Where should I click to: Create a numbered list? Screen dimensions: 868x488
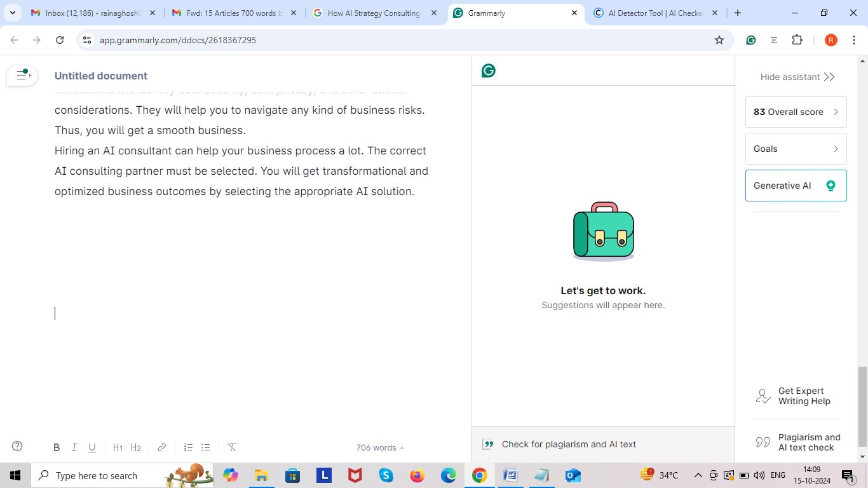(x=188, y=447)
